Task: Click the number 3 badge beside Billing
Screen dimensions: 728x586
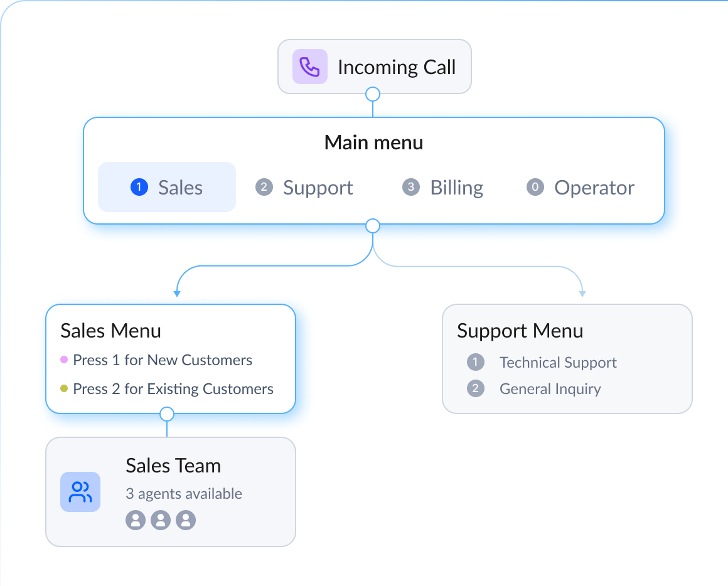Action: coord(411,188)
